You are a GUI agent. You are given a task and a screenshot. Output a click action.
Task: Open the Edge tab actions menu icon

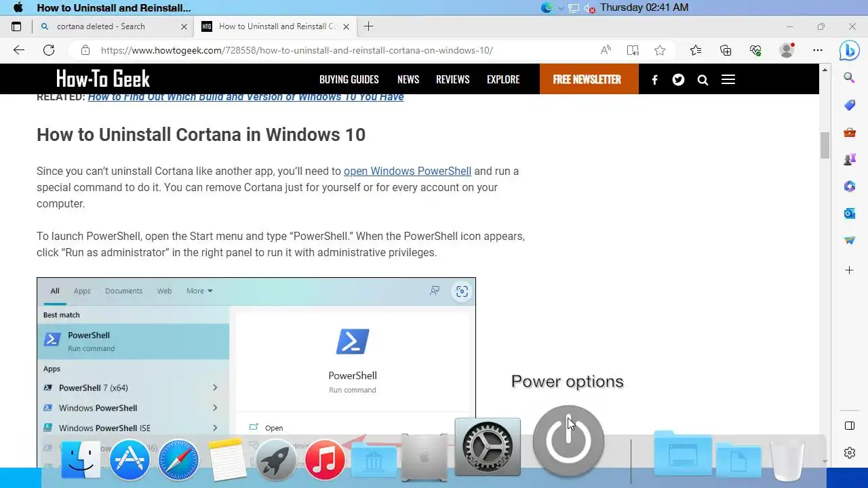point(16,26)
